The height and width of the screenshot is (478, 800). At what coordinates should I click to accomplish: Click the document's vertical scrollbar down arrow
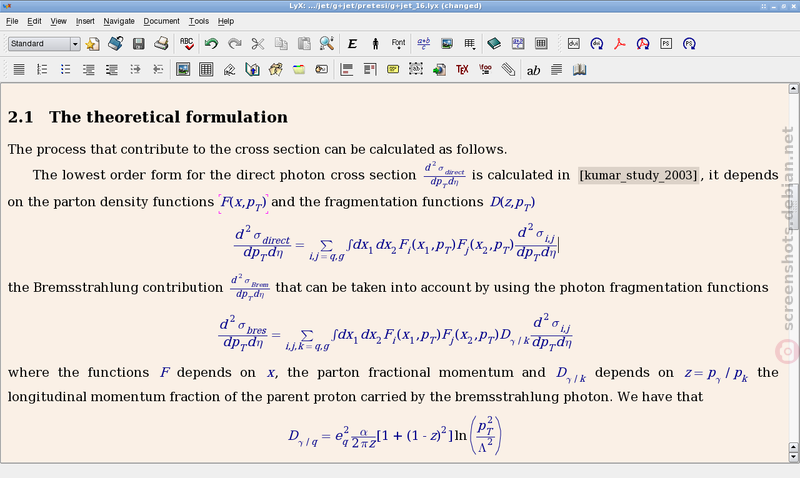(793, 457)
